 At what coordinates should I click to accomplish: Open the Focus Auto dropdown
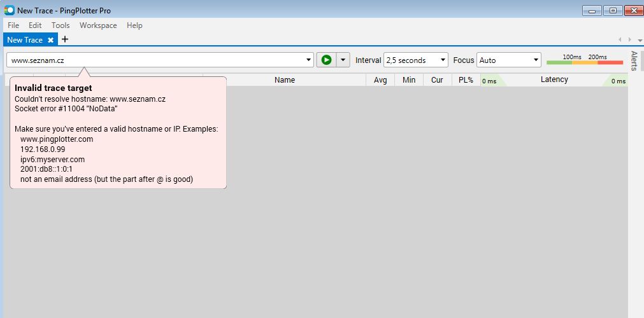click(x=508, y=60)
